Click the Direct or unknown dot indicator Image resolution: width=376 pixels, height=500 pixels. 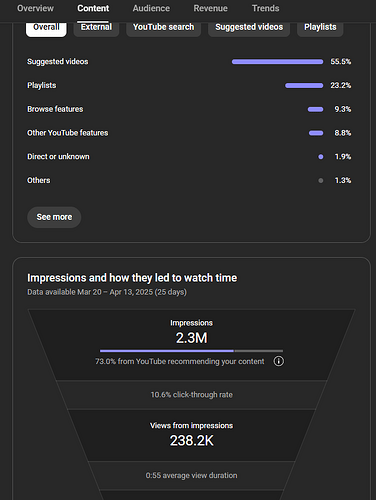[x=321, y=157]
